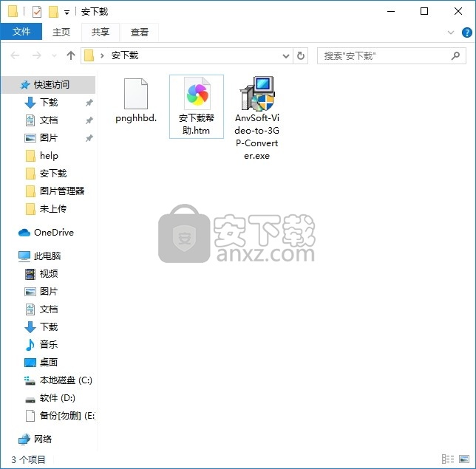Unpin 下载 using its pin icon
Image resolution: width=476 pixels, height=469 pixels.
pos(89,103)
